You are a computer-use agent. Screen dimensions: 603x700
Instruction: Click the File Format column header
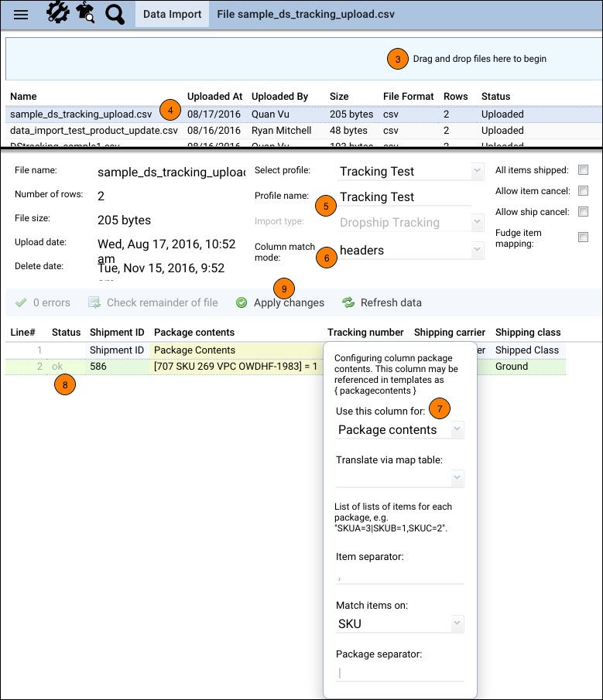408,97
